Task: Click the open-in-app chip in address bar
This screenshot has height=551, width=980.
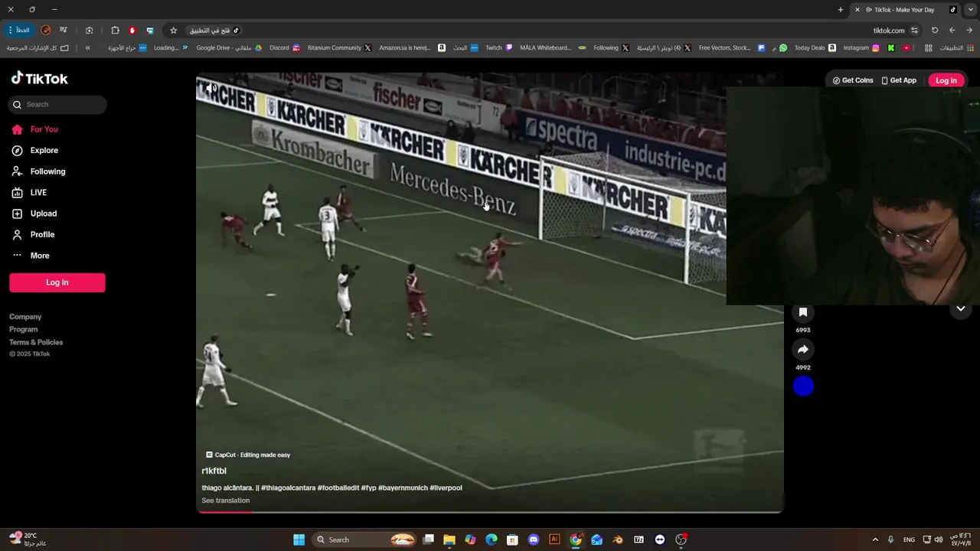Action: [214, 31]
